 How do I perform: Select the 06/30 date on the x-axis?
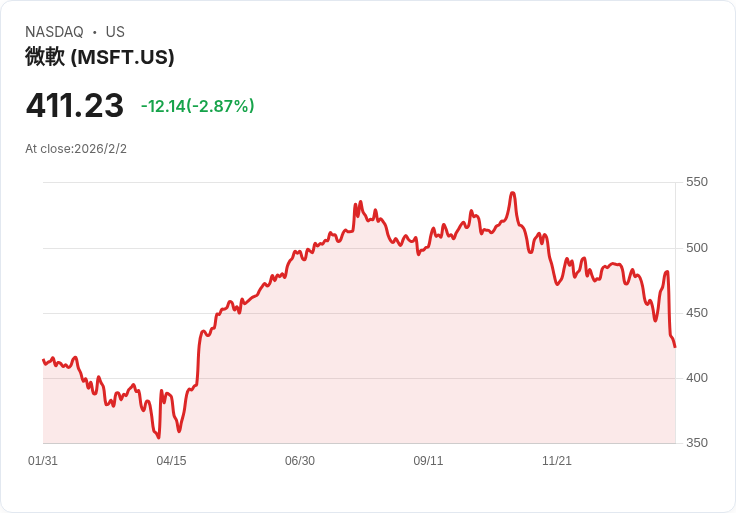(300, 461)
